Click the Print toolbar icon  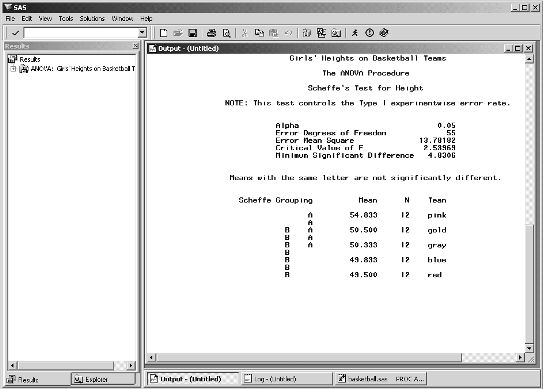[211, 33]
